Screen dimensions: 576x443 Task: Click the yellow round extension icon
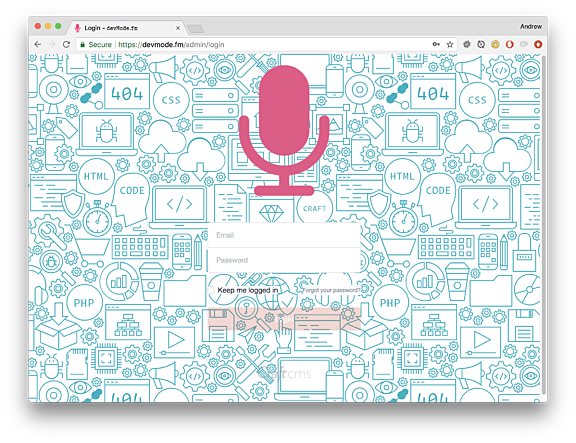(x=495, y=44)
